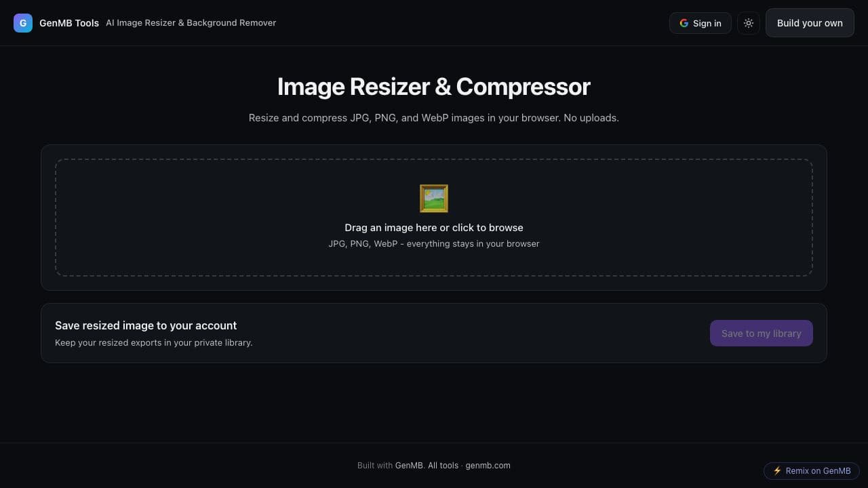The height and width of the screenshot is (488, 868).
Task: Click 'JPG, PNG, WebP - everything stays in your browser'
Action: 434,244
